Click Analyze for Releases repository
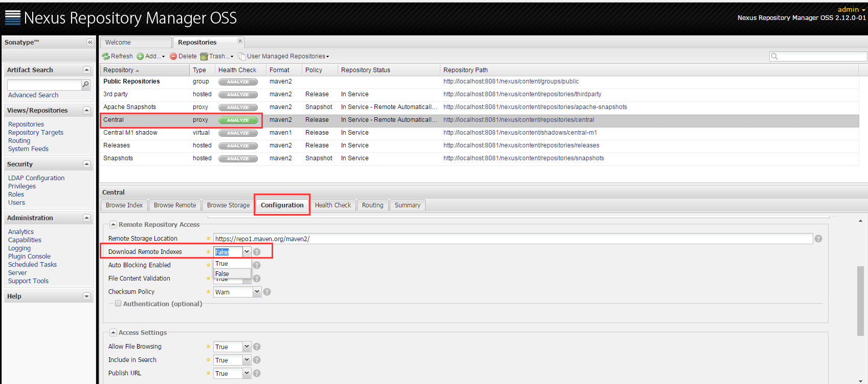This screenshot has width=868, height=384. (238, 146)
